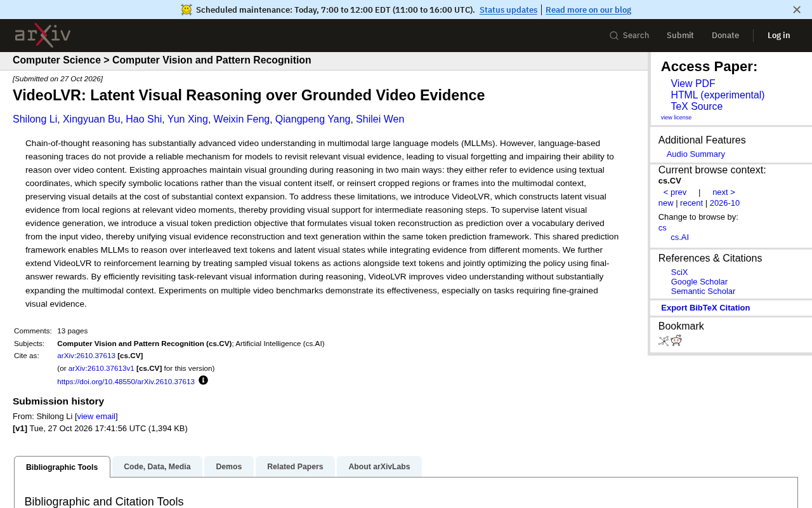This screenshot has width=812, height=508.
Task: Click the smiley icon in the maintenance banner
Action: point(187,10)
